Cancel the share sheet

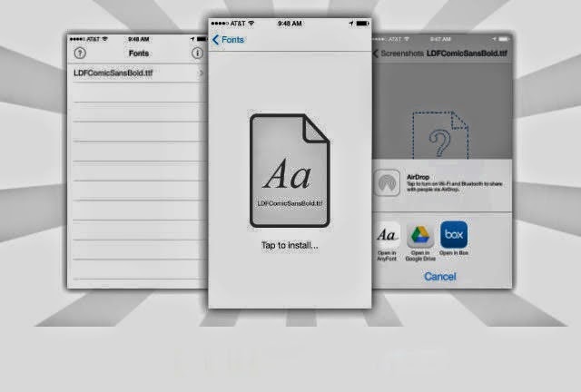pyautogui.click(x=440, y=277)
